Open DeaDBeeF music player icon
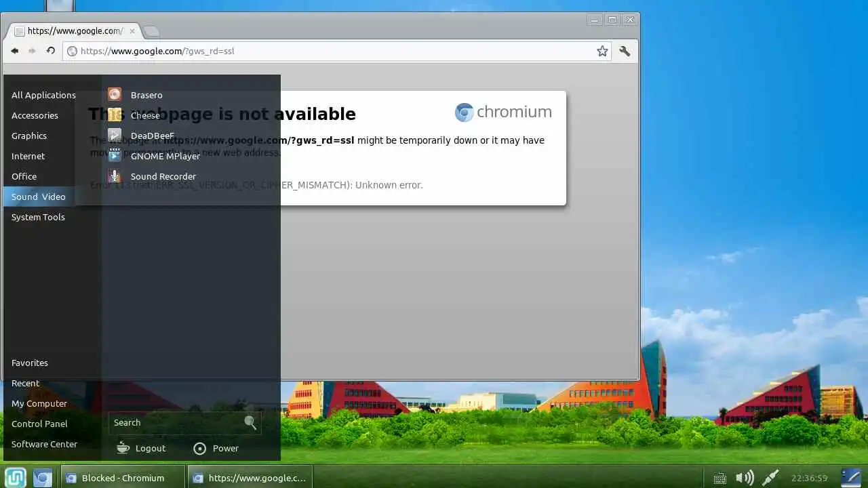The image size is (868, 488). tap(115, 136)
